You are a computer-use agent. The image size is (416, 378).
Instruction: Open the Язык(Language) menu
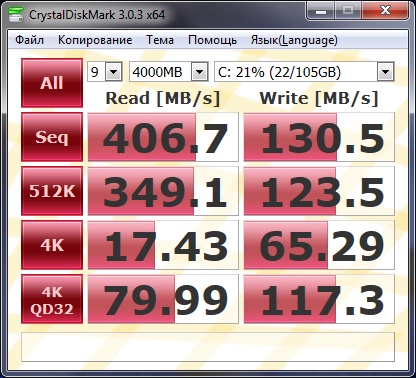click(x=294, y=40)
